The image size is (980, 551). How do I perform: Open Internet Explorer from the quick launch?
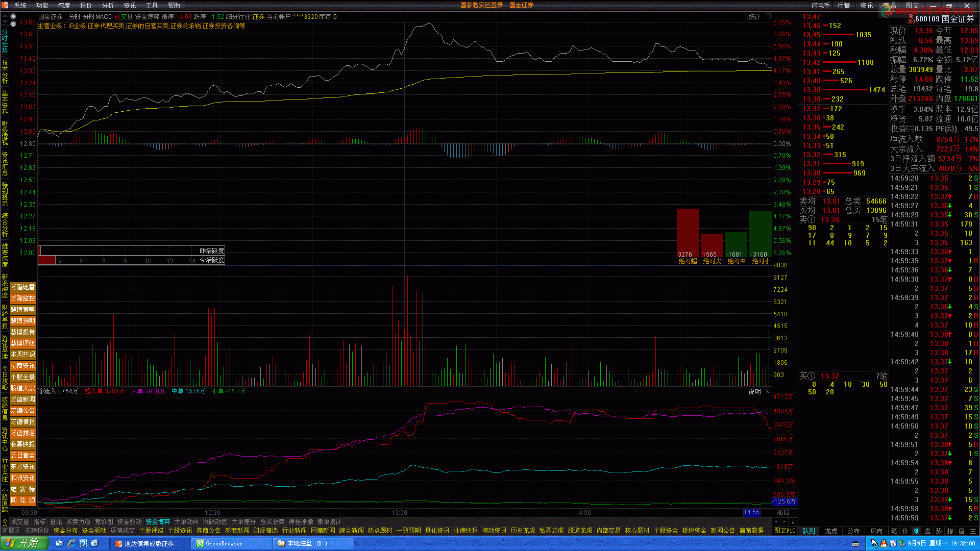coord(71,543)
